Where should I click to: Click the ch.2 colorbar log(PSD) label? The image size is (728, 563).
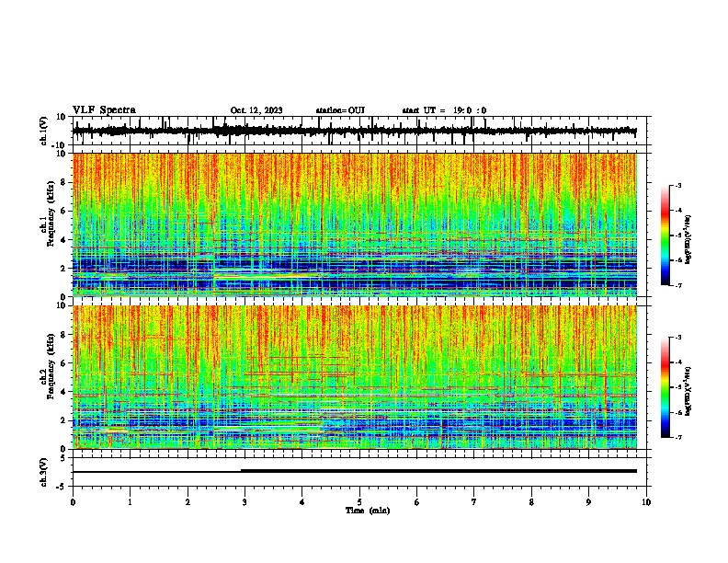click(x=688, y=391)
